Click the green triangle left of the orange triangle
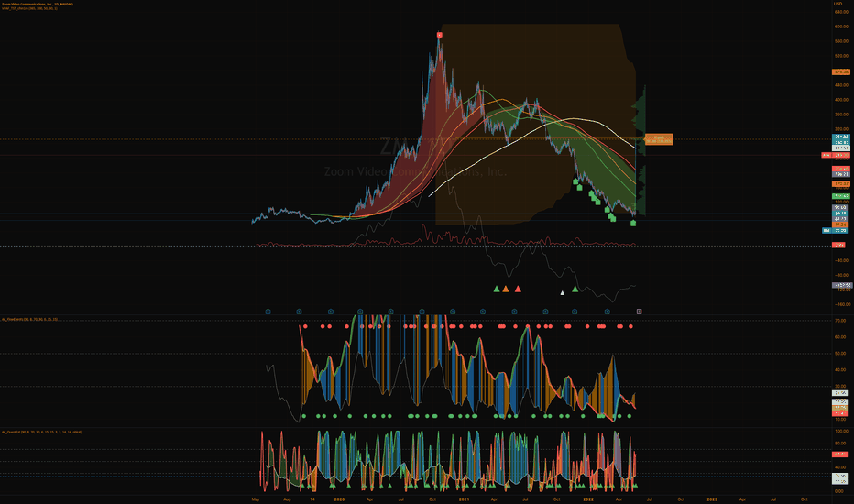 click(496, 290)
